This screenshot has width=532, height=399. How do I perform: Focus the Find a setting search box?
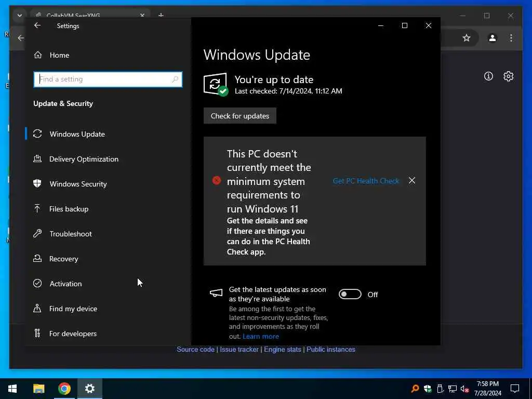click(108, 79)
